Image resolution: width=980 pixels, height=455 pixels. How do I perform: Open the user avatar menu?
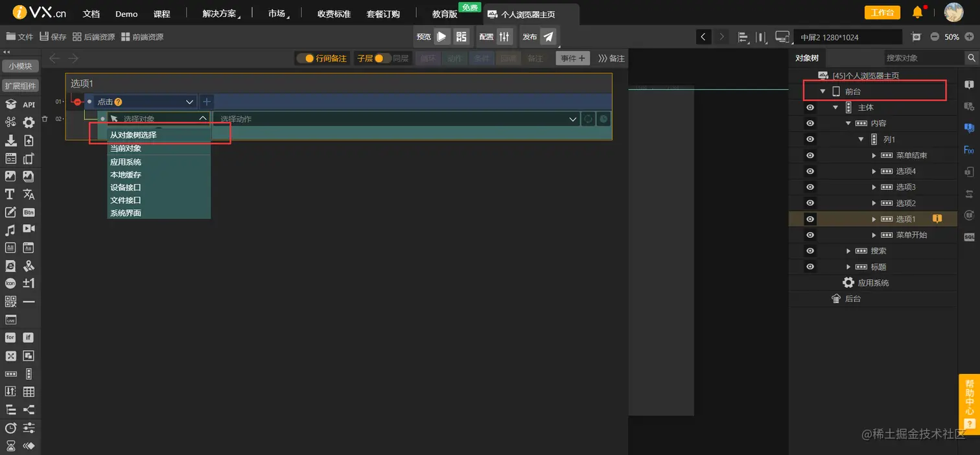953,12
